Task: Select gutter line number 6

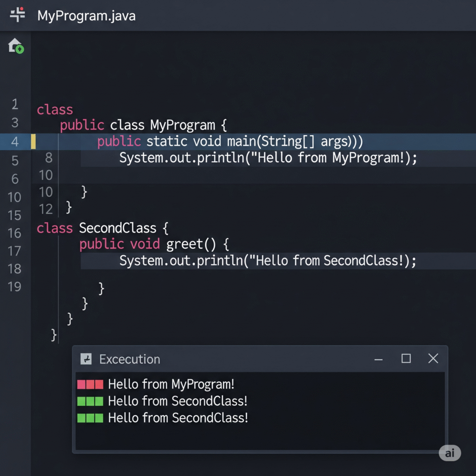Action: 14,179
